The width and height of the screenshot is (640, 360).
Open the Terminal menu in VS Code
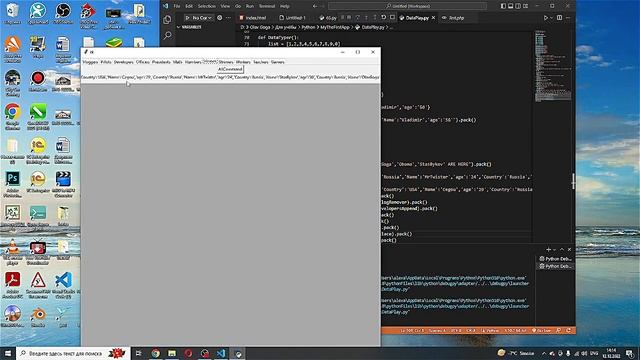[x=267, y=6]
